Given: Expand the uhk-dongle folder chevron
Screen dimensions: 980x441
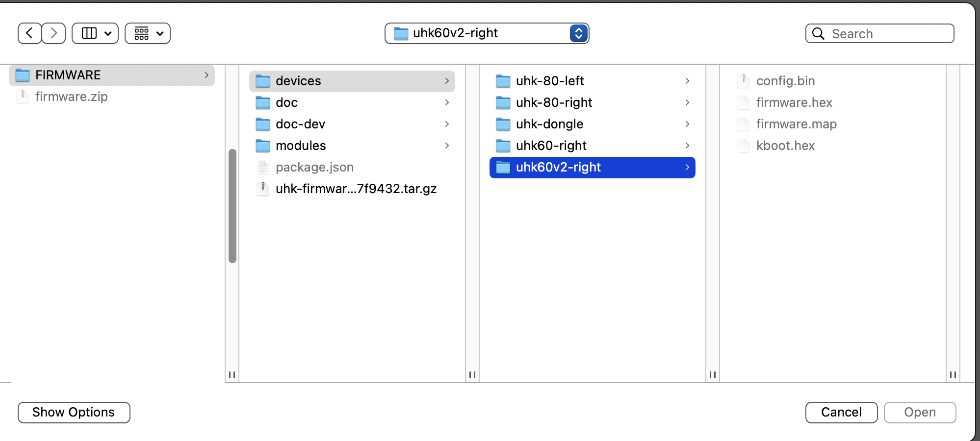Looking at the screenshot, I should [x=687, y=124].
